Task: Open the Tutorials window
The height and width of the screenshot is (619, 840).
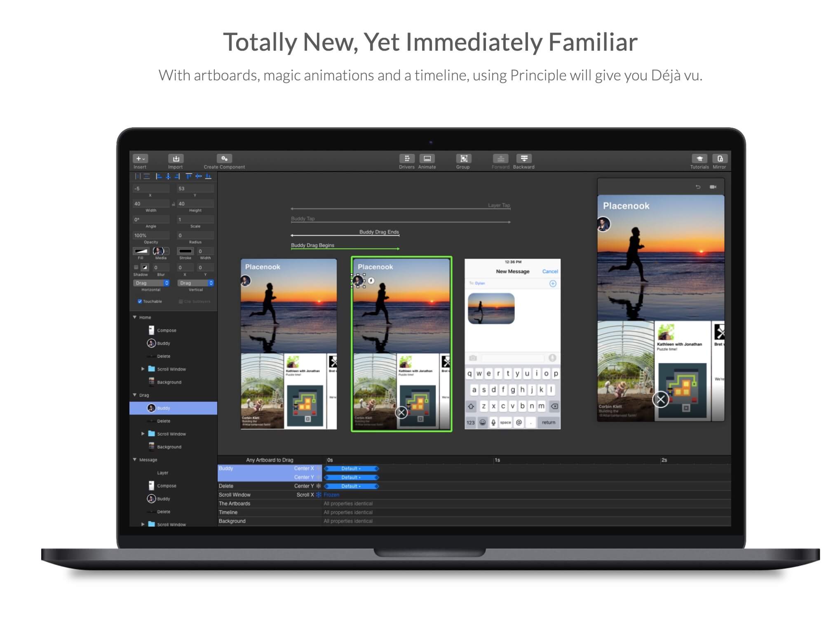Action: [x=699, y=159]
